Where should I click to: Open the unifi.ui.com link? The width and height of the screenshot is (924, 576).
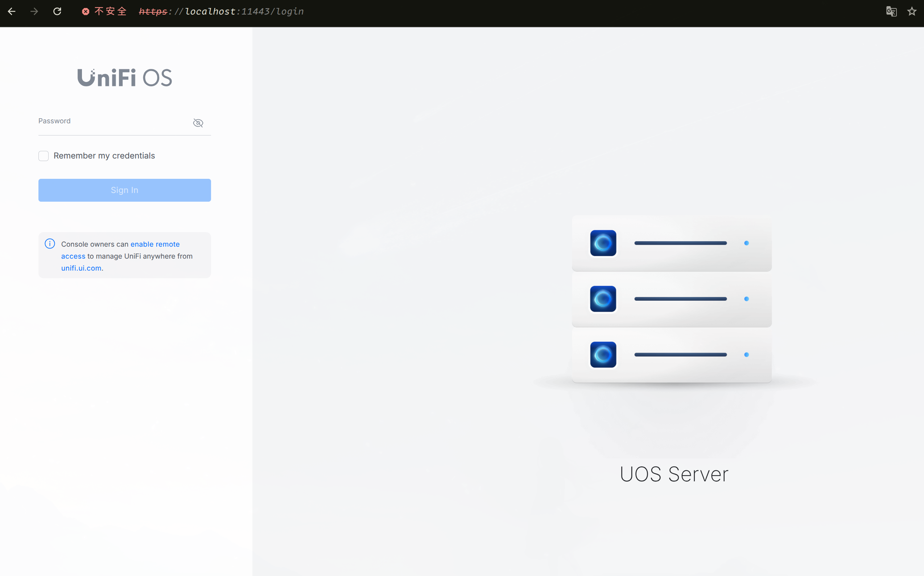[81, 268]
